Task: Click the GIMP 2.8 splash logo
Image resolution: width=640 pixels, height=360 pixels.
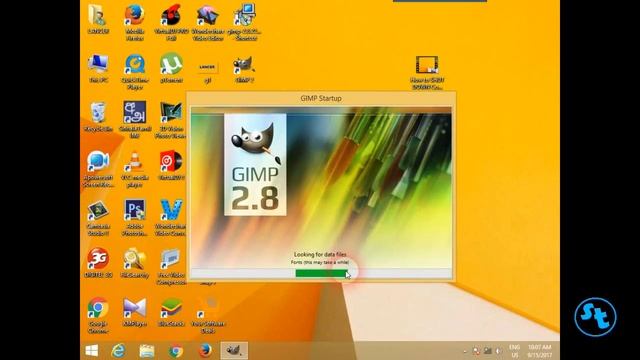Action: (x=255, y=164)
